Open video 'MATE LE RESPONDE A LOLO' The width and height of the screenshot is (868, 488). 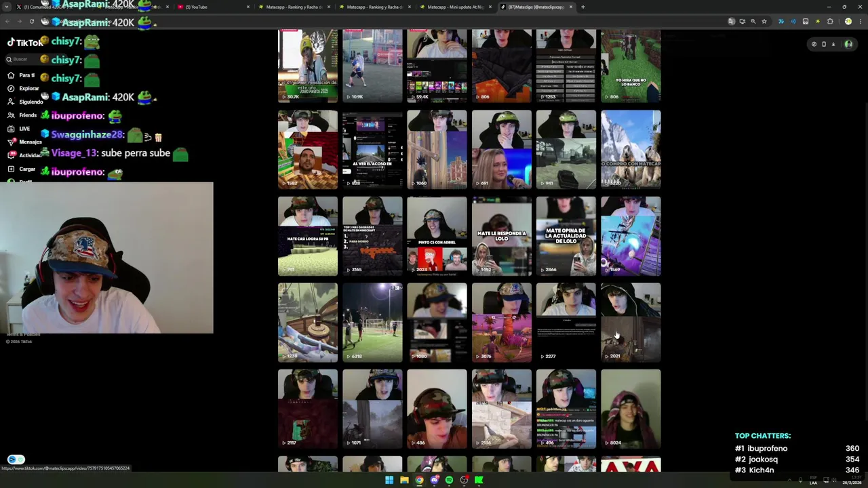tap(502, 236)
